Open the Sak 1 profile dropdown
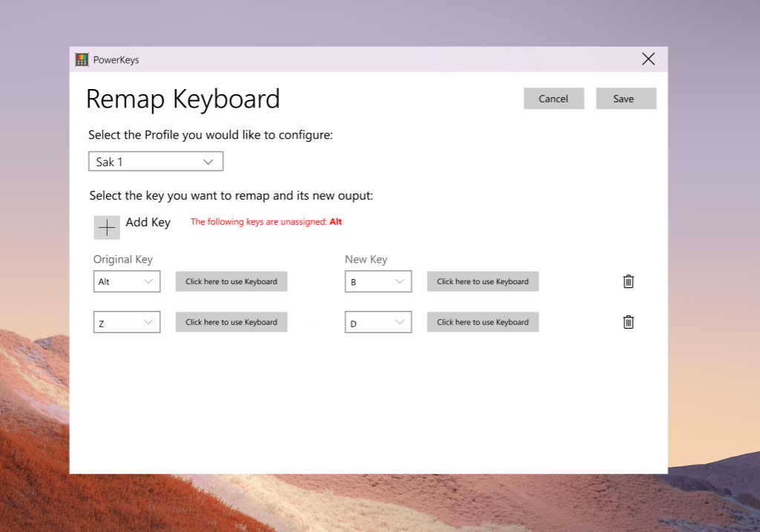 click(155, 161)
